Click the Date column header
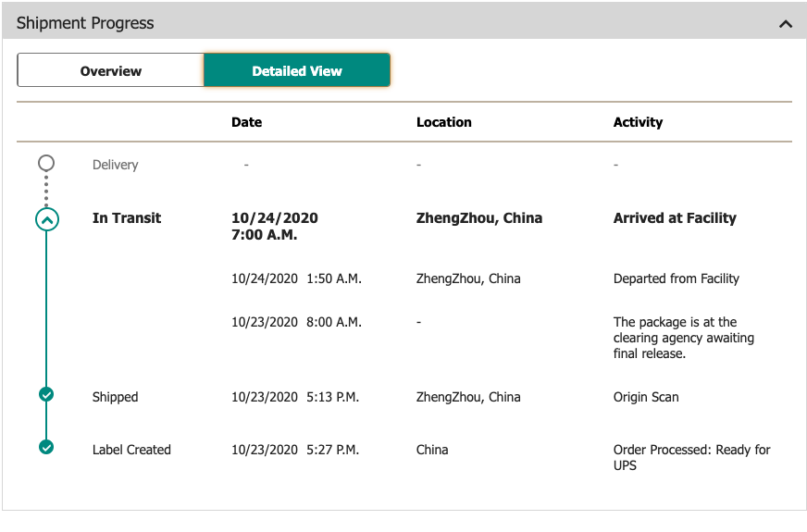The image size is (807, 532). [x=246, y=122]
